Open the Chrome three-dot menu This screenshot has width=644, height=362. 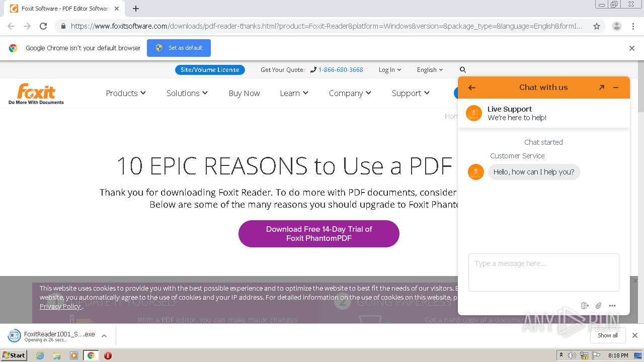coord(633,26)
